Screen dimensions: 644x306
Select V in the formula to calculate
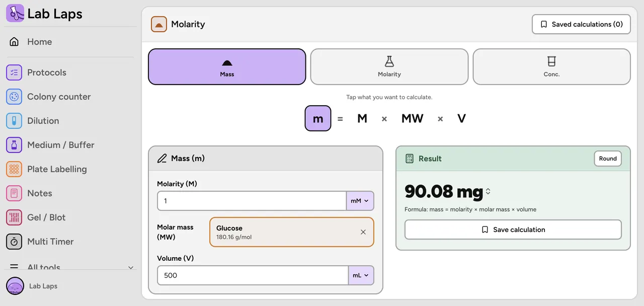coord(461,118)
